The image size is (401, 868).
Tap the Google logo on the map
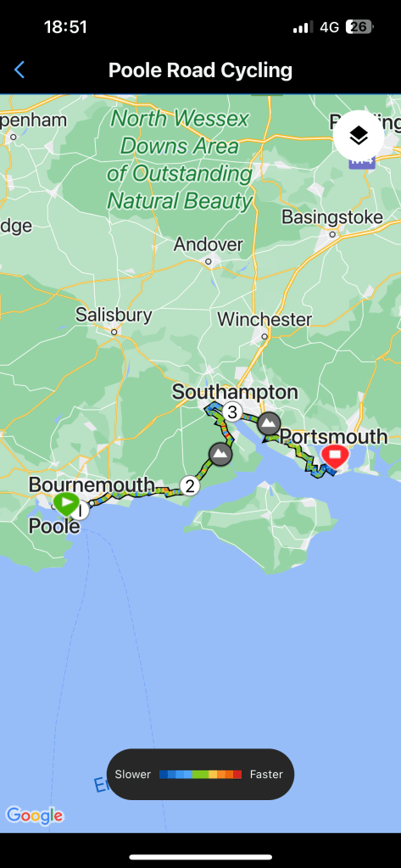tap(34, 815)
